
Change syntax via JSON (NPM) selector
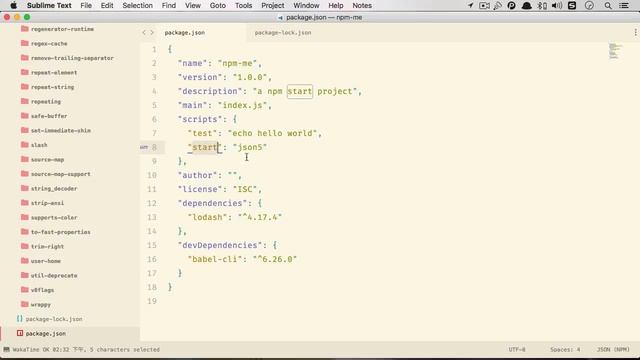pos(613,349)
